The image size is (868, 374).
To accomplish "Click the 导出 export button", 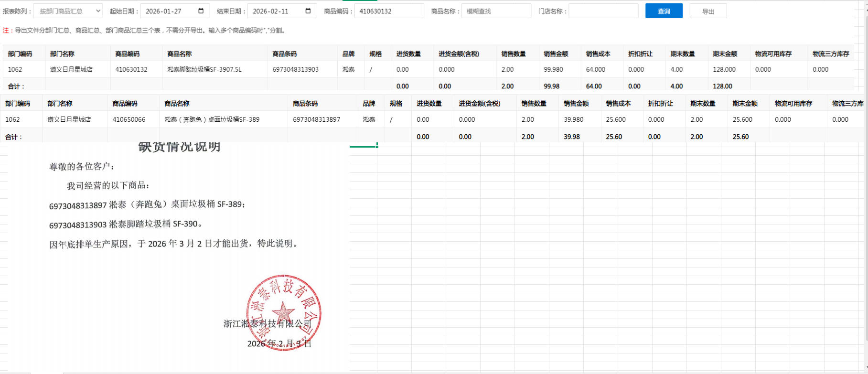I will click(708, 11).
